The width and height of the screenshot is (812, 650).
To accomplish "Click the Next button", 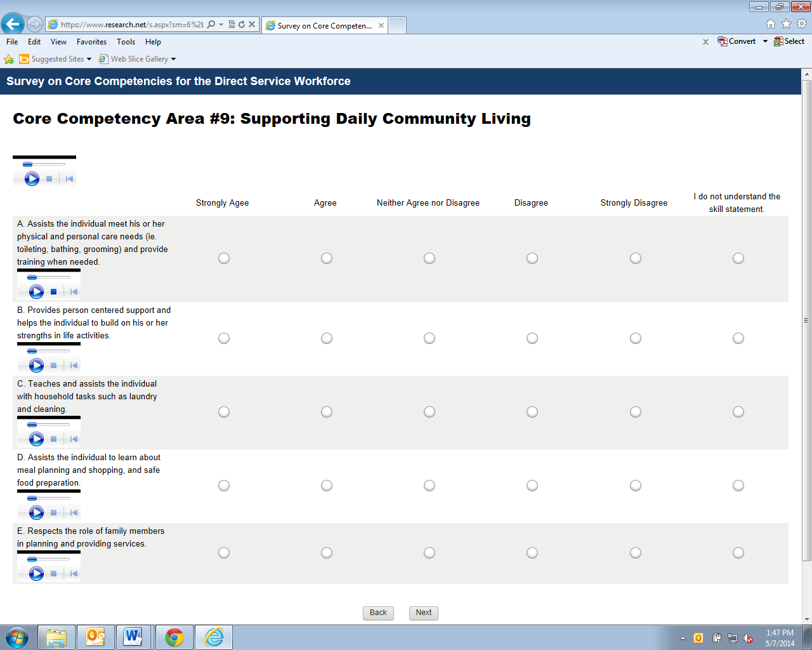I will click(423, 613).
